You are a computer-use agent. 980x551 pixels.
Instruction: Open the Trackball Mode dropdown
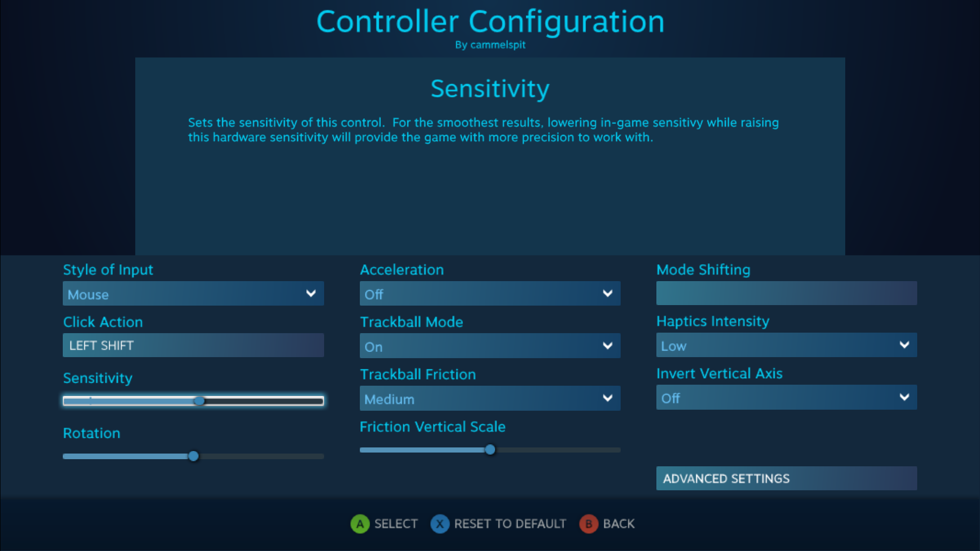pyautogui.click(x=489, y=346)
